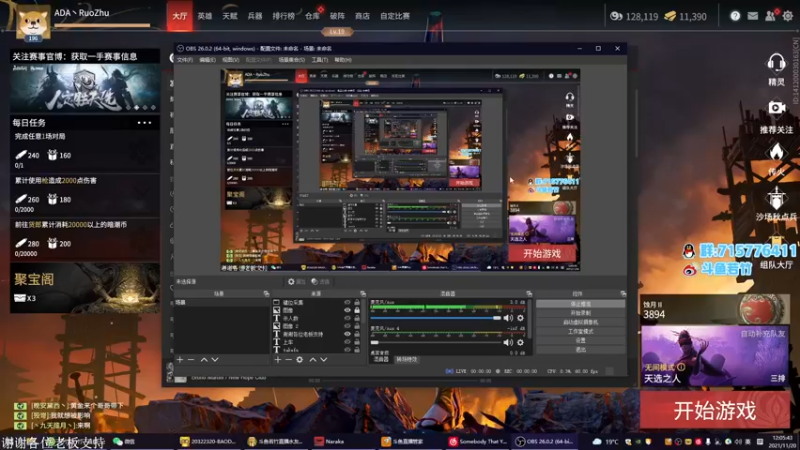Move source up in OBS sources panel
This screenshot has height=450, width=800.
[313, 360]
